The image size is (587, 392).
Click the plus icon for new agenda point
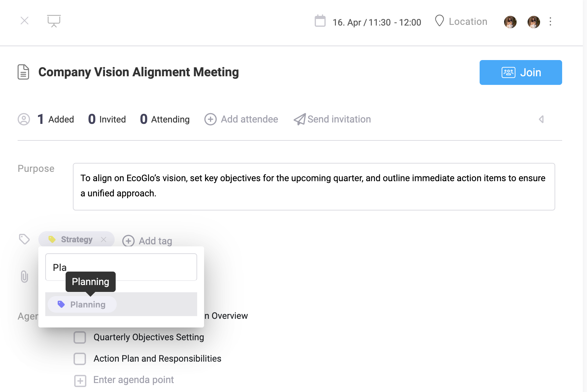80,381
